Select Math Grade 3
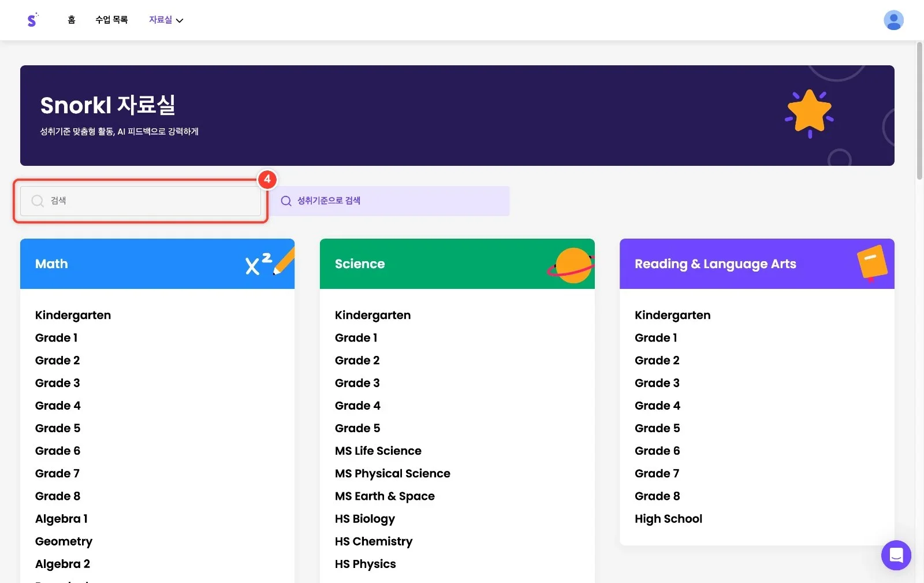This screenshot has width=924, height=583. click(57, 383)
